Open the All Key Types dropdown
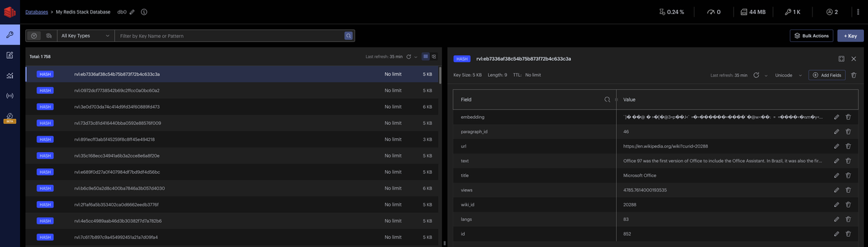868x247 pixels. tap(85, 35)
